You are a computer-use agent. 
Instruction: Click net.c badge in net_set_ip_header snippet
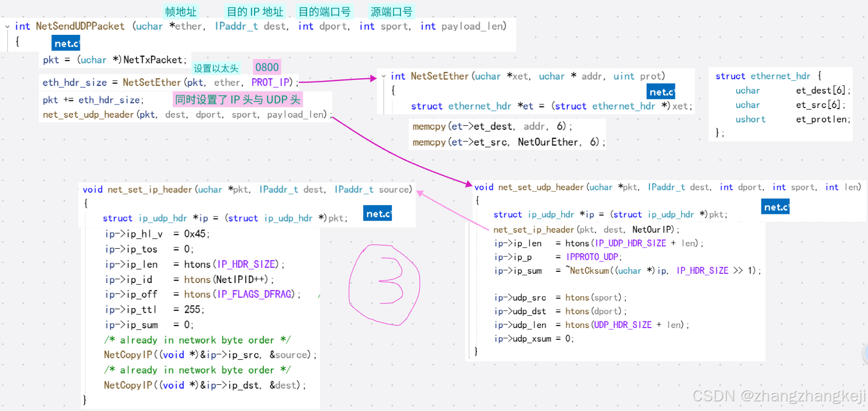[378, 213]
